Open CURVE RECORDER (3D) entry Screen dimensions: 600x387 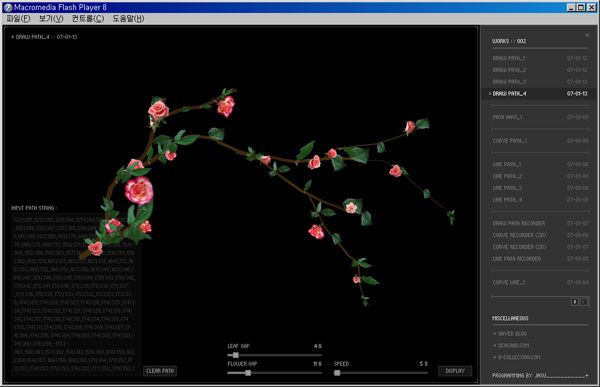click(x=540, y=235)
